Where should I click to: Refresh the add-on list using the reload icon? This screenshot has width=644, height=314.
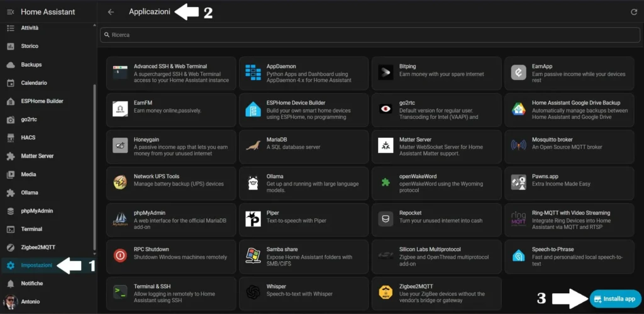point(634,12)
